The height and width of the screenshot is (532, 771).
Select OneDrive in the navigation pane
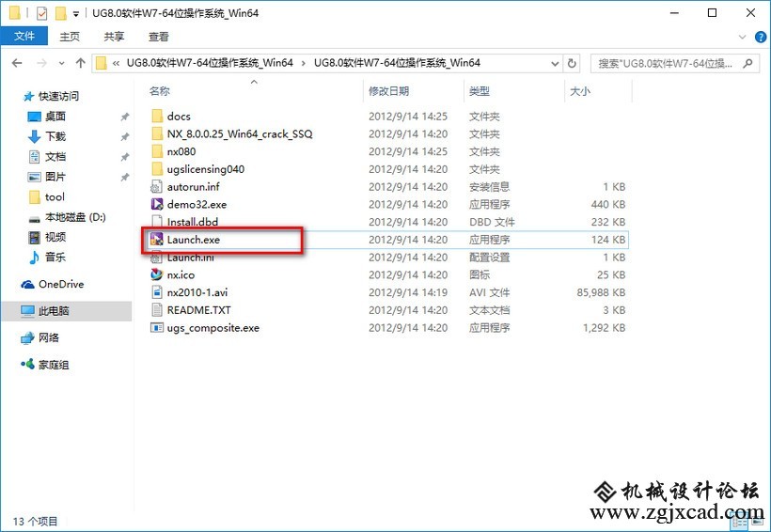[x=61, y=284]
